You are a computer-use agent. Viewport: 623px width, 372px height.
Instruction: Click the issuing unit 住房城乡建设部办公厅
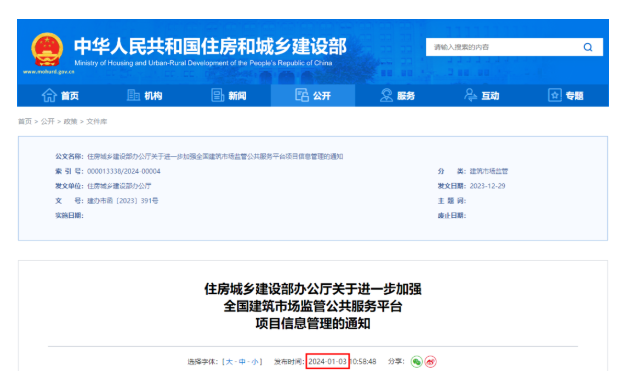point(119,186)
